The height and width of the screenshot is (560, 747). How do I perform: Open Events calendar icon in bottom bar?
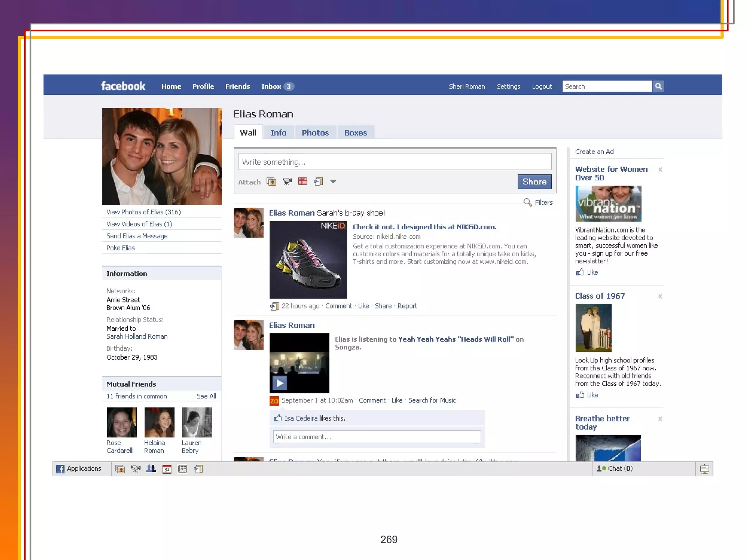[x=167, y=469]
